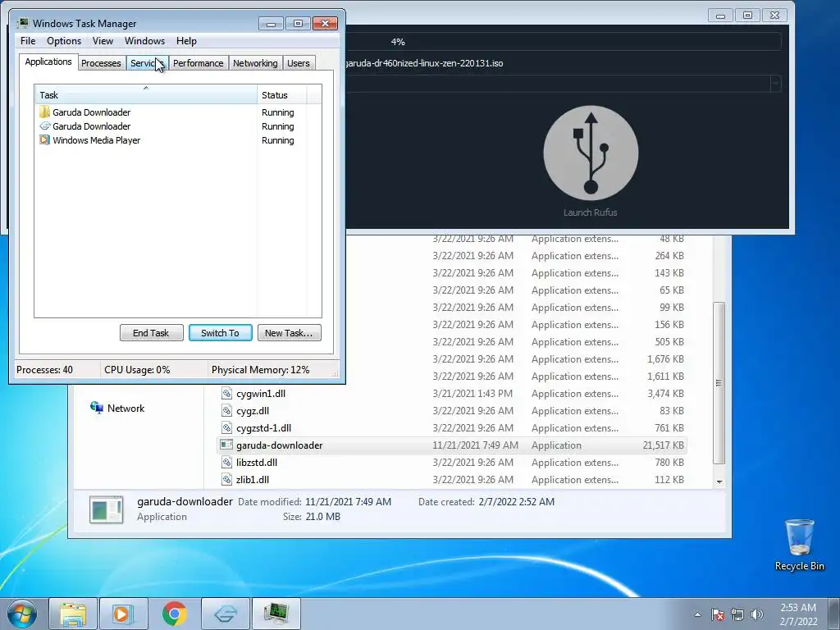The image size is (840, 630).
Task: Show hidden tray icons arrow
Action: click(x=697, y=615)
